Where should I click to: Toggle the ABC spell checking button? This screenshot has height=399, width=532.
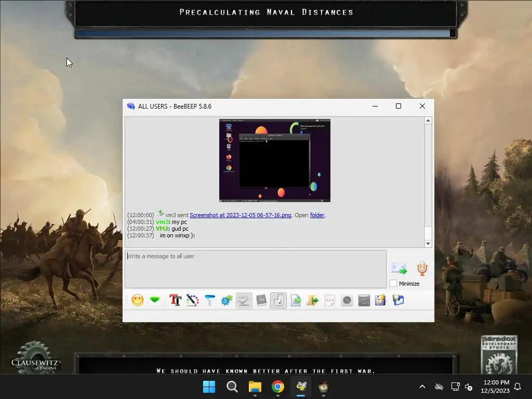click(x=244, y=300)
